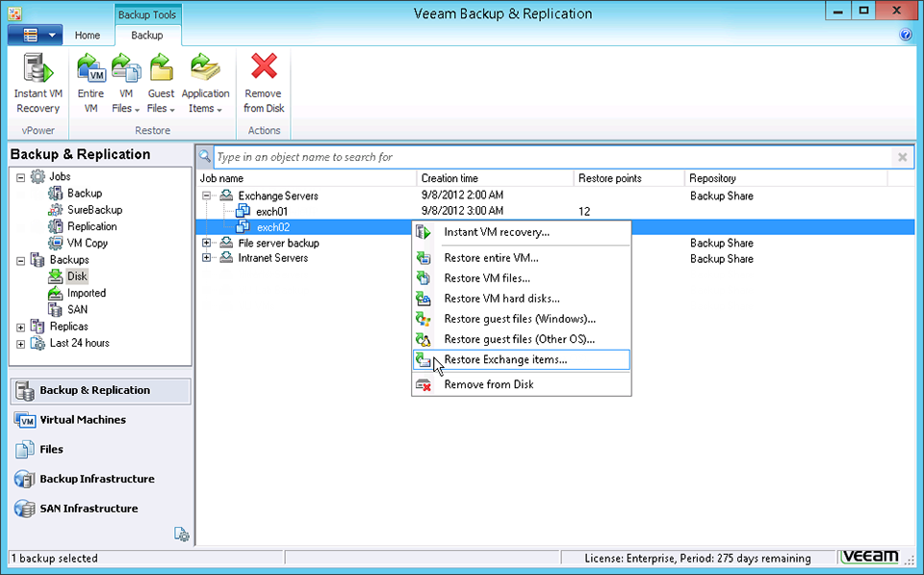
Task: Select the SAN node under Backups
Action: [77, 309]
